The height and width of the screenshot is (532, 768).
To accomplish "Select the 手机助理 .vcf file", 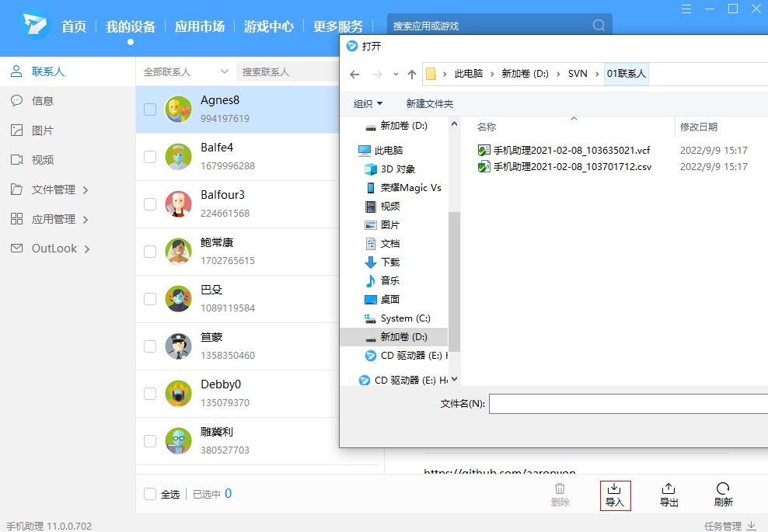I will (571, 151).
